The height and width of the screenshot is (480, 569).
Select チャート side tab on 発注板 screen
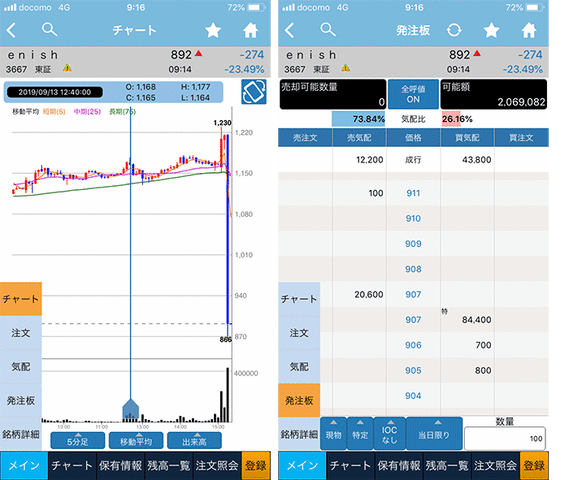[x=299, y=299]
